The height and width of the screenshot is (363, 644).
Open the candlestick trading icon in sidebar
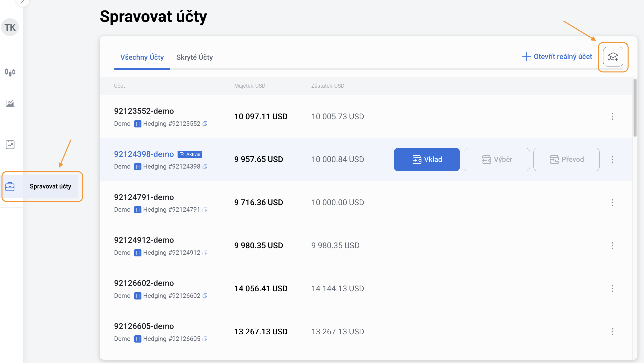[x=10, y=72]
